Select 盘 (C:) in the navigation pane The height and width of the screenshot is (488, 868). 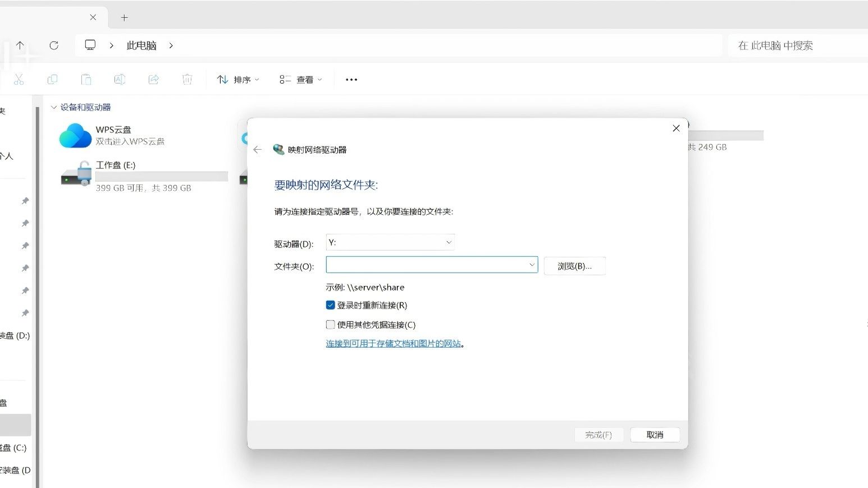tap(13, 448)
